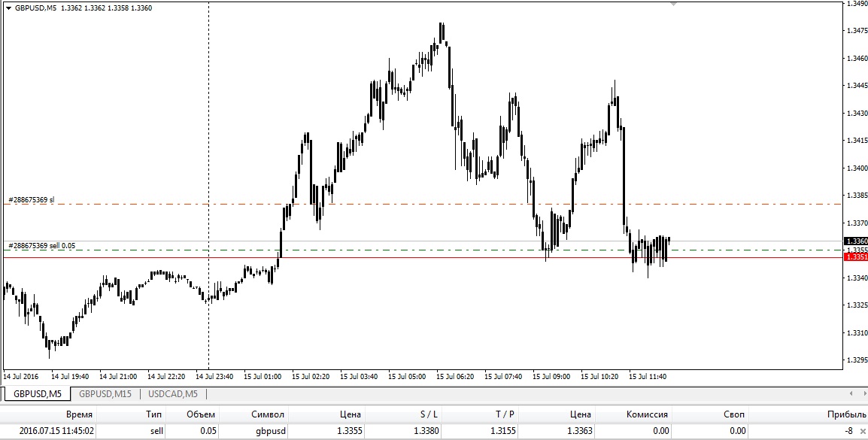Screen dimensions: 868x440
Task: Click the black current price tag 1.3360
Action: 856,241
